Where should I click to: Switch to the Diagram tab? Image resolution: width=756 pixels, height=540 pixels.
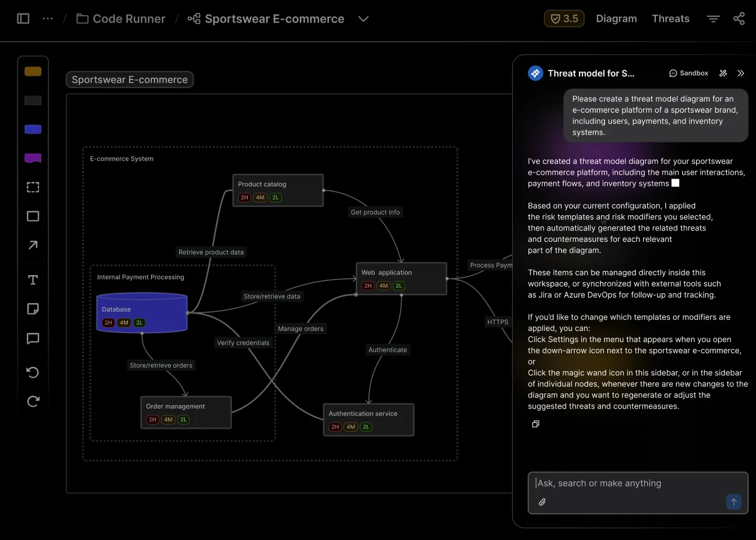click(x=616, y=19)
